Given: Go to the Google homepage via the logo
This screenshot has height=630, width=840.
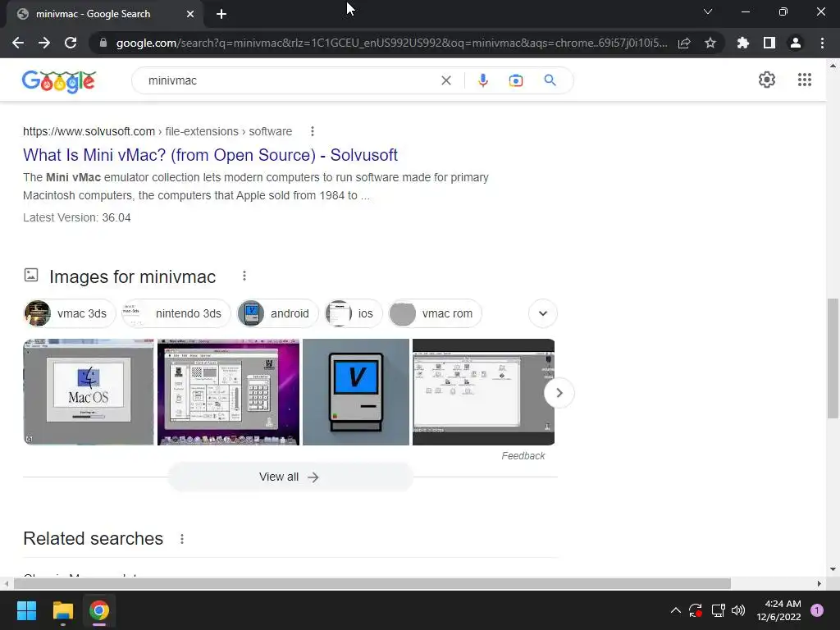Looking at the screenshot, I should [59, 81].
